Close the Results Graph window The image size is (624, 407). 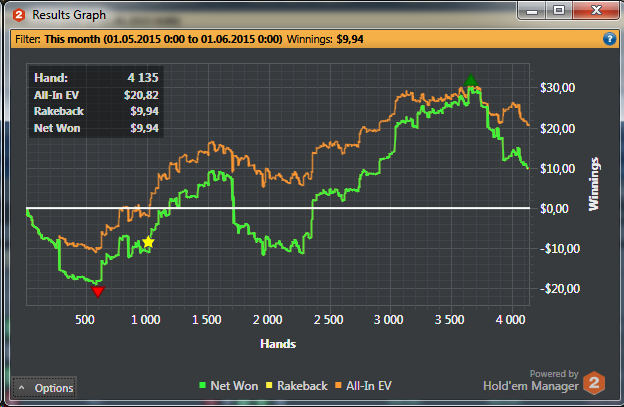pos(596,11)
